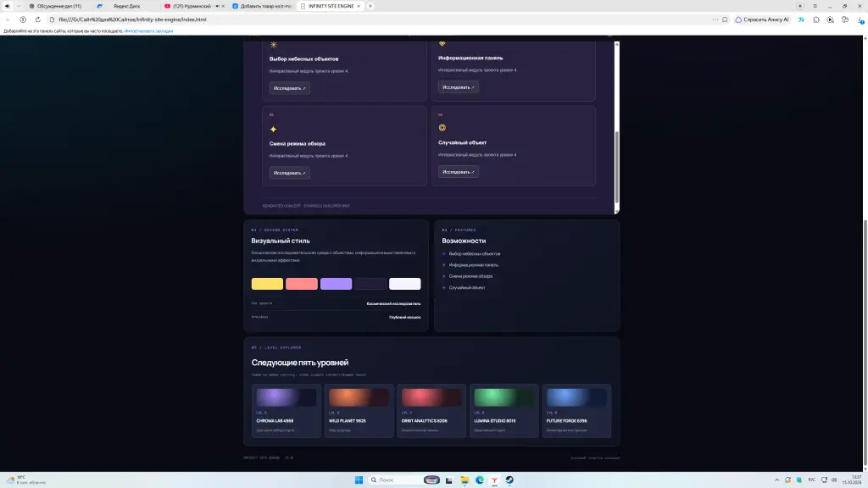The image size is (868, 488).
Task: Select the yellow color swatch
Action: [267, 284]
